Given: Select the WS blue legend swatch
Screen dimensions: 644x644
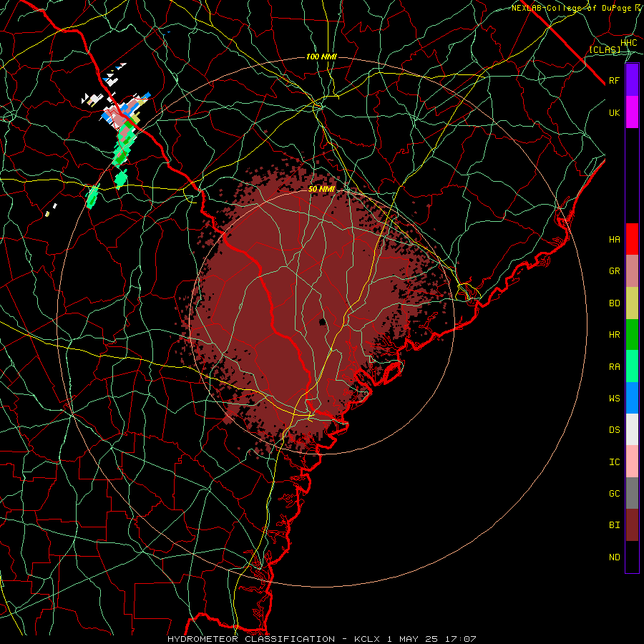Looking at the screenshot, I should pos(632,398).
